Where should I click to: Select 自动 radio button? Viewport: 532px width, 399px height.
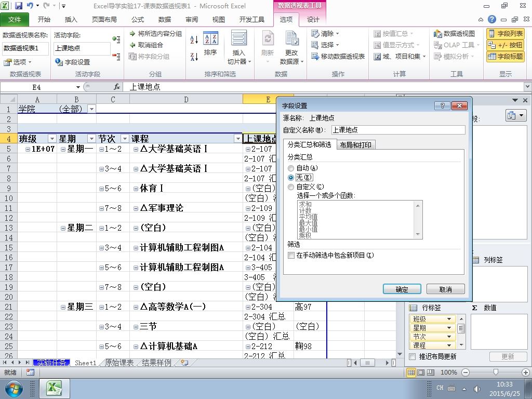pyautogui.click(x=291, y=168)
